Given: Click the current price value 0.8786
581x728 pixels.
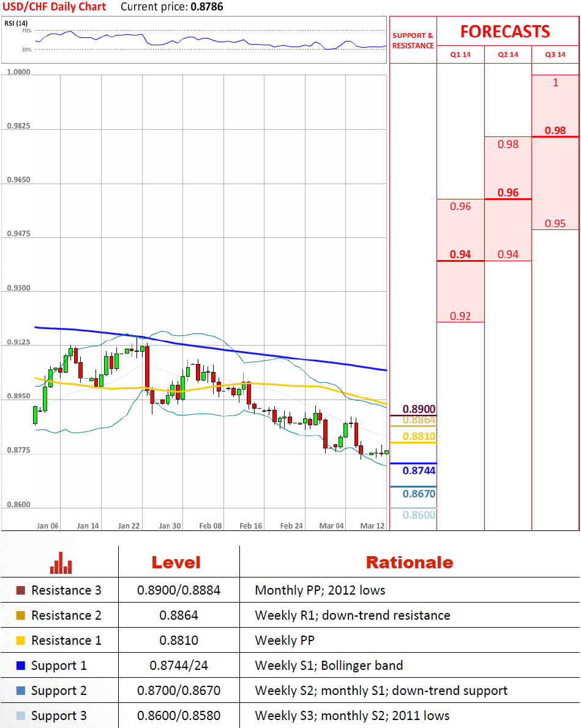Looking at the screenshot, I should tap(208, 7).
